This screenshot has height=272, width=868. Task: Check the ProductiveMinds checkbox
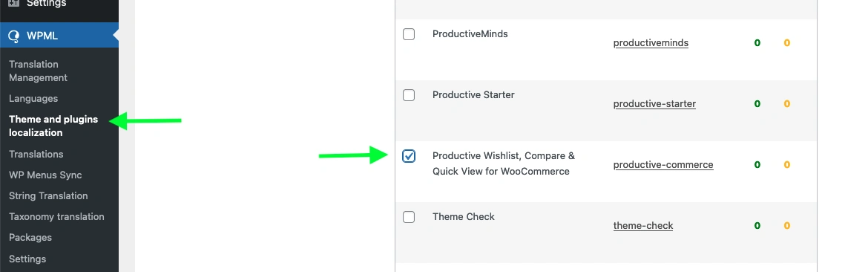409,34
